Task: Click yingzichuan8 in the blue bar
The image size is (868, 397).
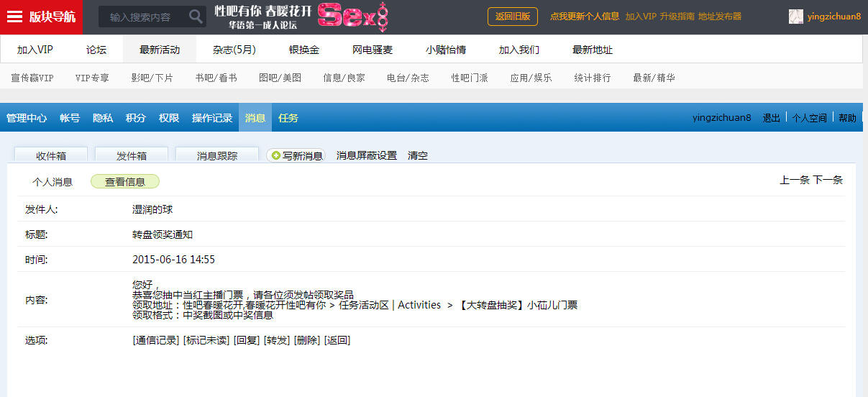Action: (722, 118)
